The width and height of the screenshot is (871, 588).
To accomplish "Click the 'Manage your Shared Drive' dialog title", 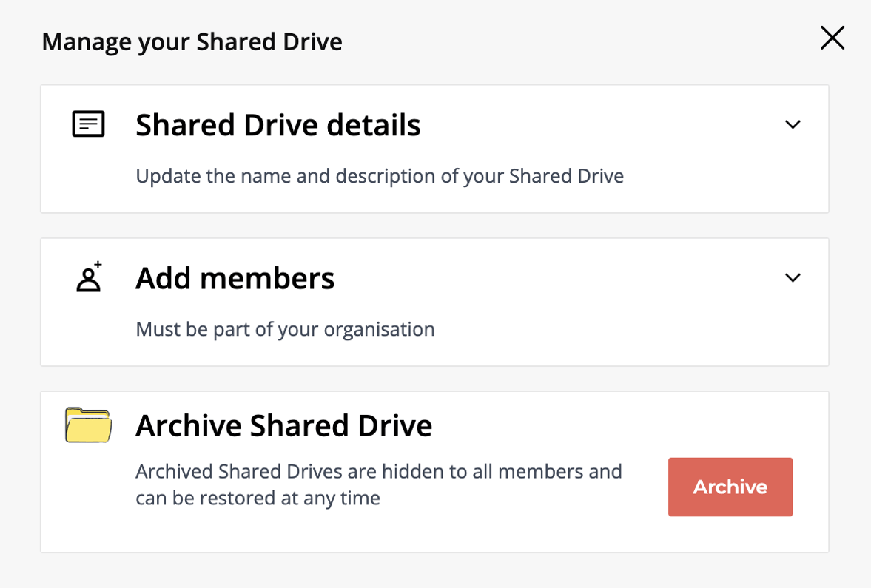I will [192, 41].
